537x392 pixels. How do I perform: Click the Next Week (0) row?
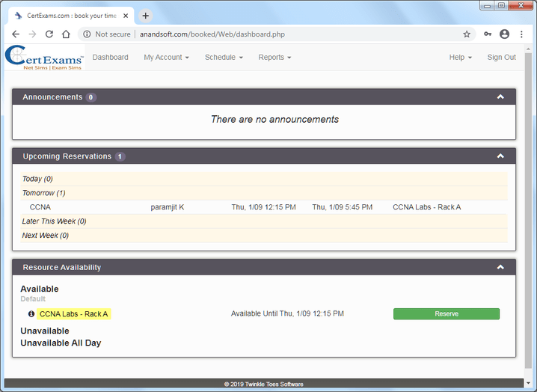[264, 236]
